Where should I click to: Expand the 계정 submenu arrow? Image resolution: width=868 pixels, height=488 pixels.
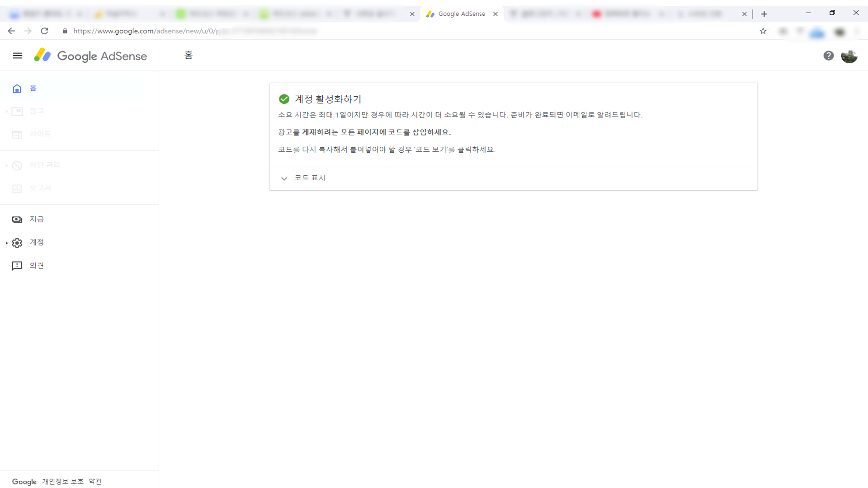click(x=7, y=243)
